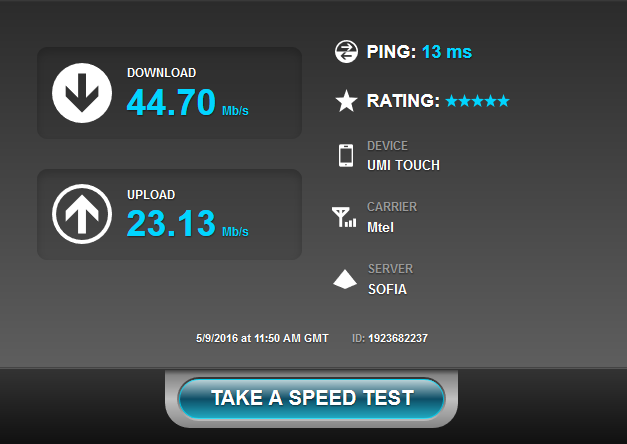
Task: Select the 44.70 download speed value
Action: (x=171, y=102)
